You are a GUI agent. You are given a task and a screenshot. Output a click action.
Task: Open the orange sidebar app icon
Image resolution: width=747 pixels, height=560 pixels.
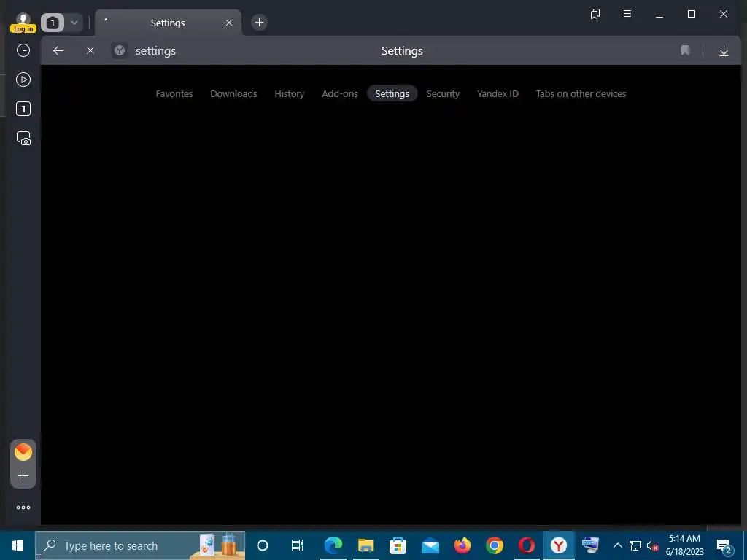23,452
